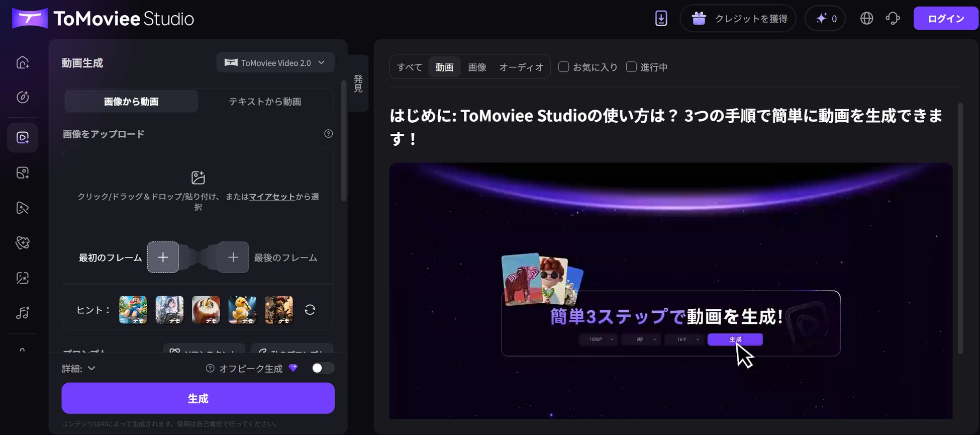Click the クレジットを獲得 button
Image resolution: width=980 pixels, height=435 pixels.
[738, 19]
